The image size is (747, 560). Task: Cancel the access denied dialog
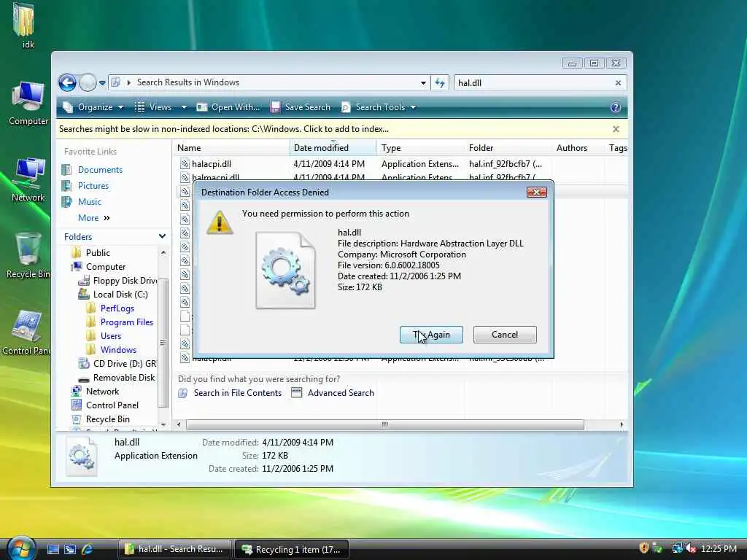[x=505, y=335]
